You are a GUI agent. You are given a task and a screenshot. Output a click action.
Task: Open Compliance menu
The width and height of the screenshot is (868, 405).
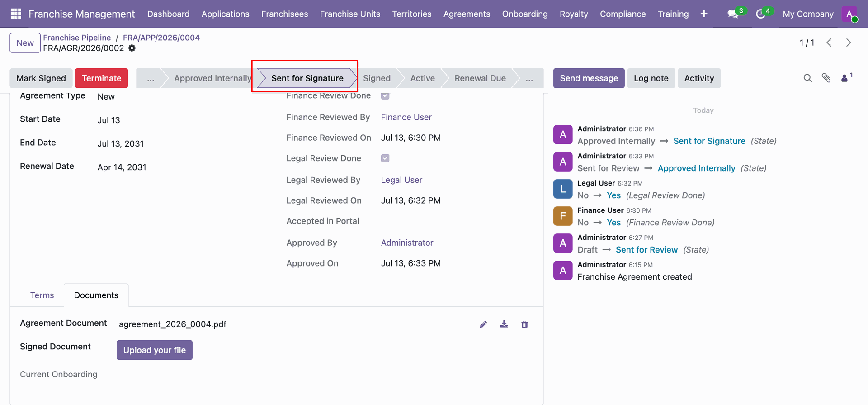[623, 14]
